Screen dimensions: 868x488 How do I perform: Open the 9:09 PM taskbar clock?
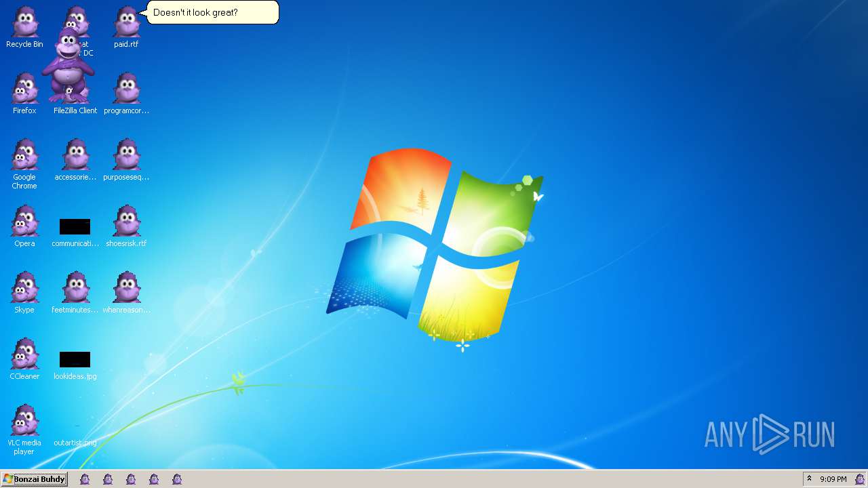pyautogui.click(x=833, y=479)
